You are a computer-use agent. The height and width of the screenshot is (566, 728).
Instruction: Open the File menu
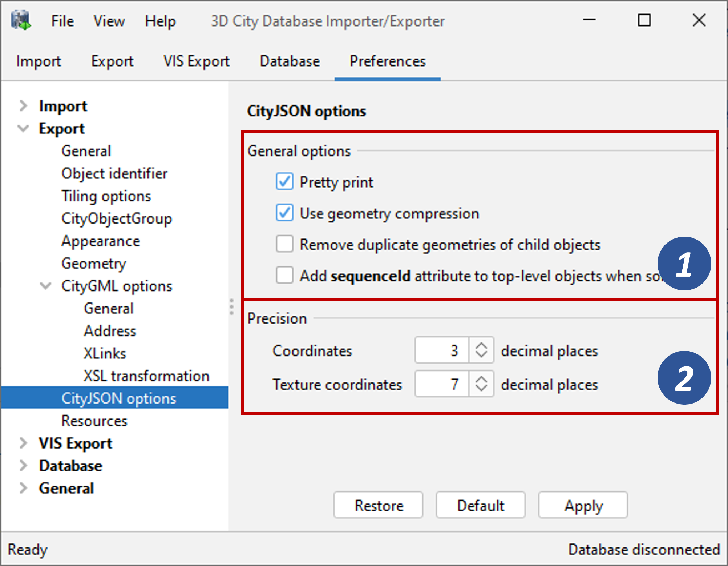pos(62,21)
